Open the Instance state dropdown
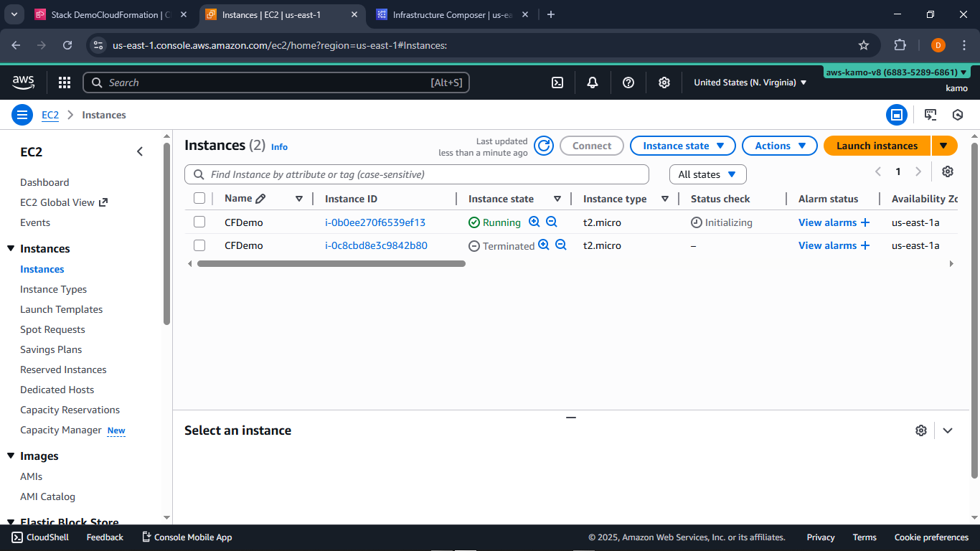This screenshot has height=551, width=980. [682, 145]
